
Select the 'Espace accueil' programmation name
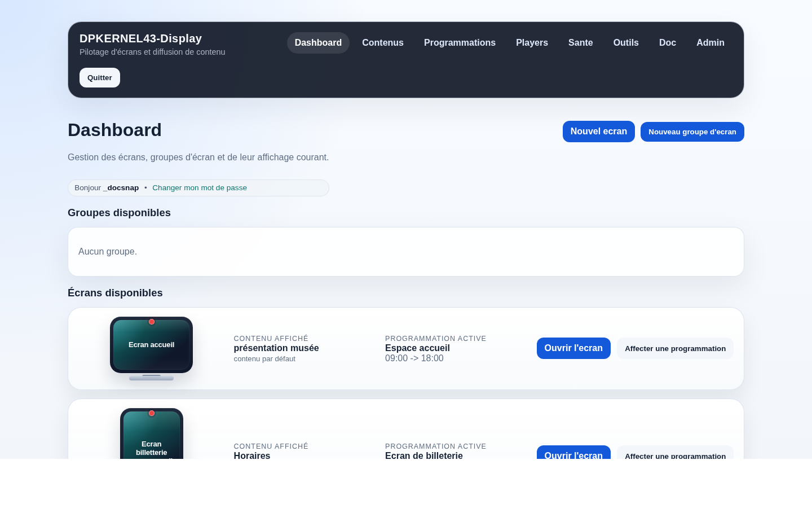coord(417,348)
